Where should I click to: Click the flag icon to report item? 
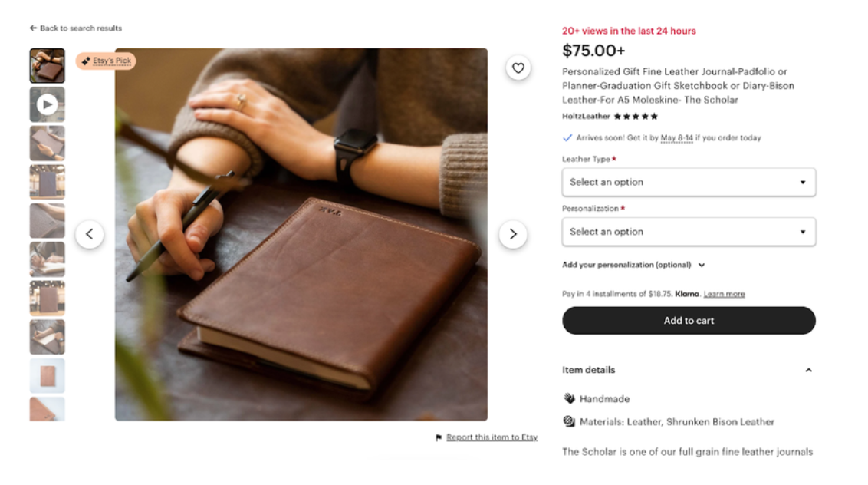pos(439,437)
